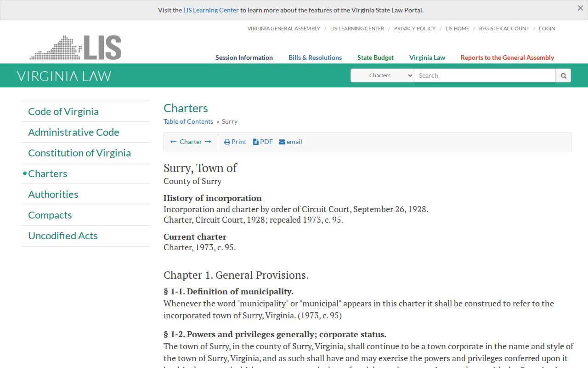
Task: View the Privacy Policy
Action: pos(415,29)
